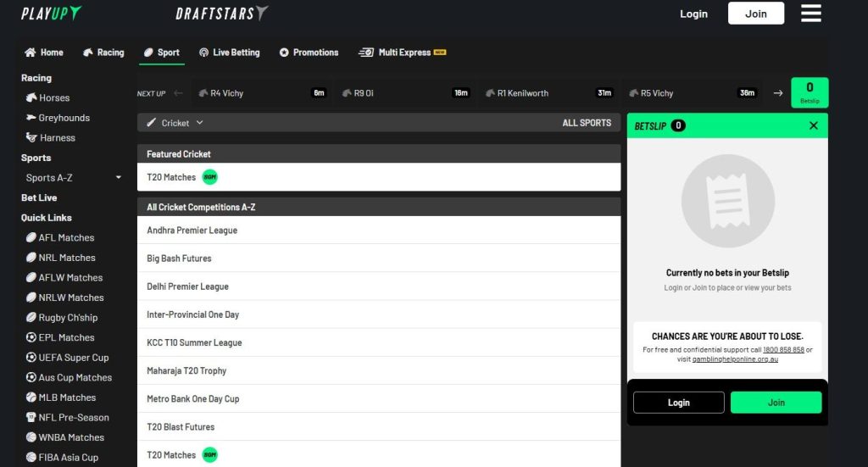Click the UEFA Super Cup soccer icon
This screenshot has height=467, width=868.
click(31, 358)
